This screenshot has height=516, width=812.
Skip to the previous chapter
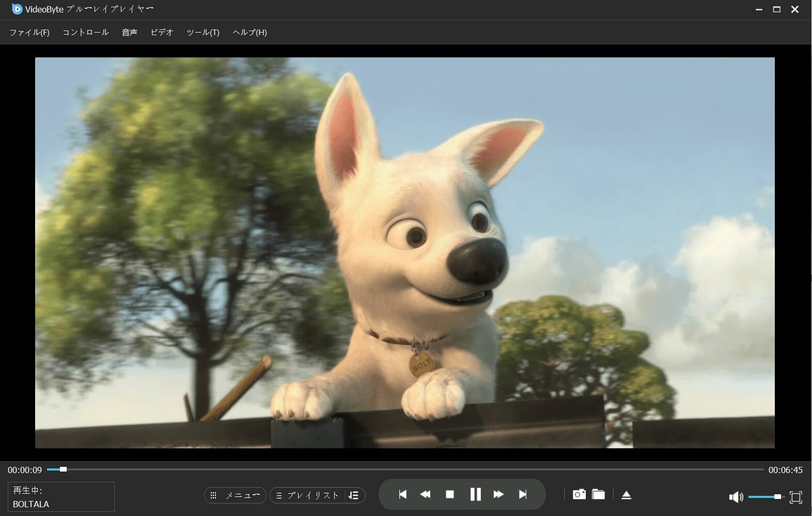pos(402,494)
